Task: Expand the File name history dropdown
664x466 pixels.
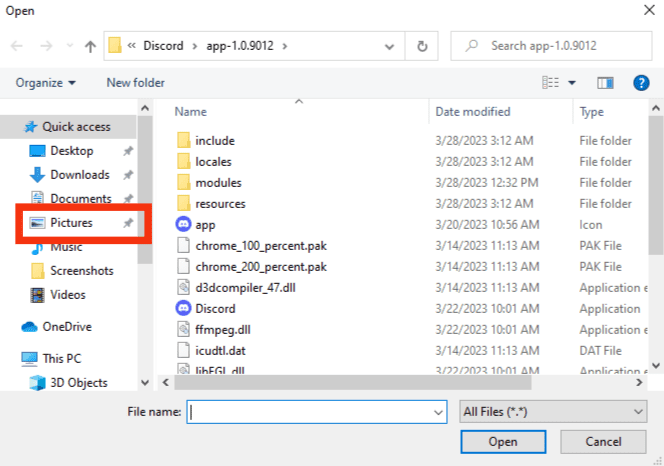Action: coord(439,412)
